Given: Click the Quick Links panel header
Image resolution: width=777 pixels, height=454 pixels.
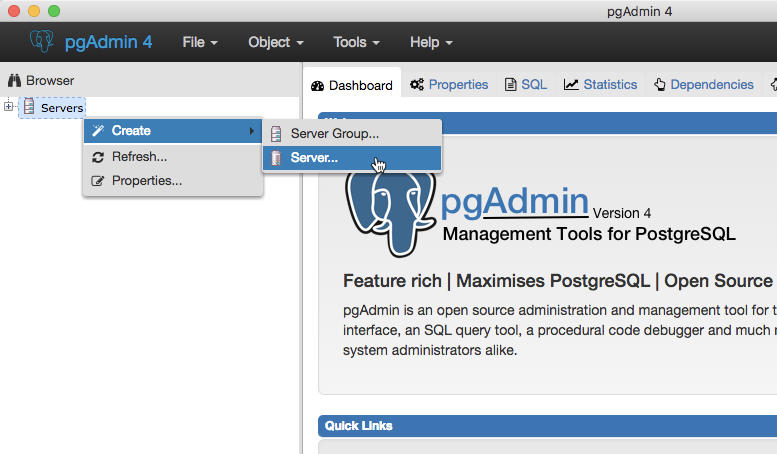Looking at the screenshot, I should [x=548, y=426].
